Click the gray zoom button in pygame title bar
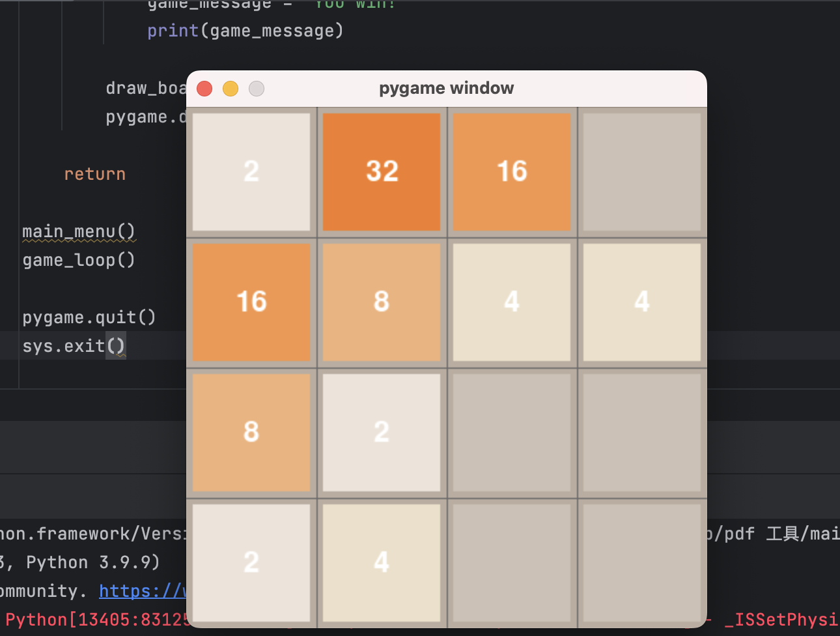The height and width of the screenshot is (636, 840). click(257, 89)
